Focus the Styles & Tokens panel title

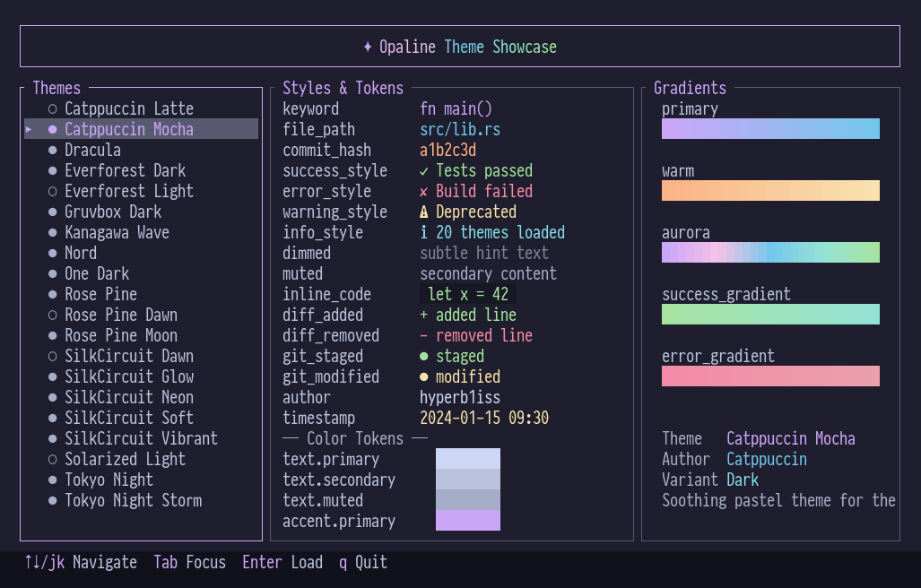click(343, 88)
